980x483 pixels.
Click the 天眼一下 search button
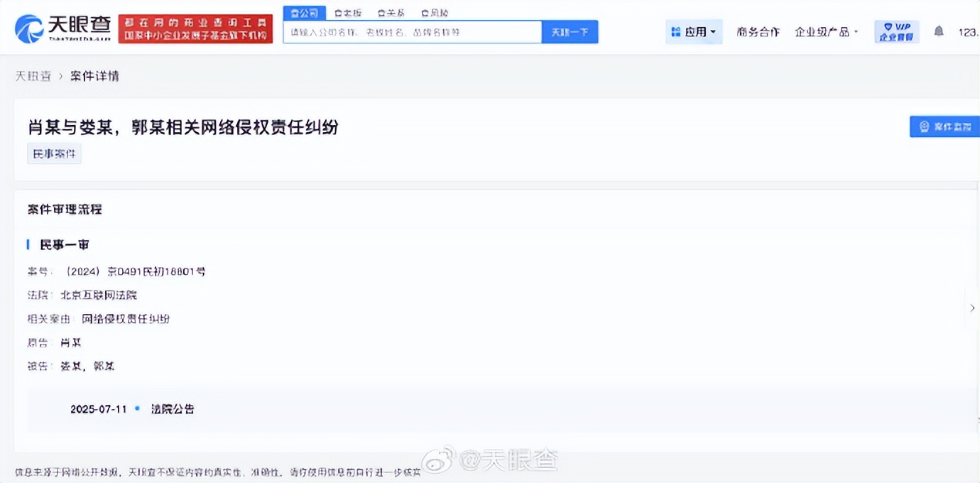570,32
